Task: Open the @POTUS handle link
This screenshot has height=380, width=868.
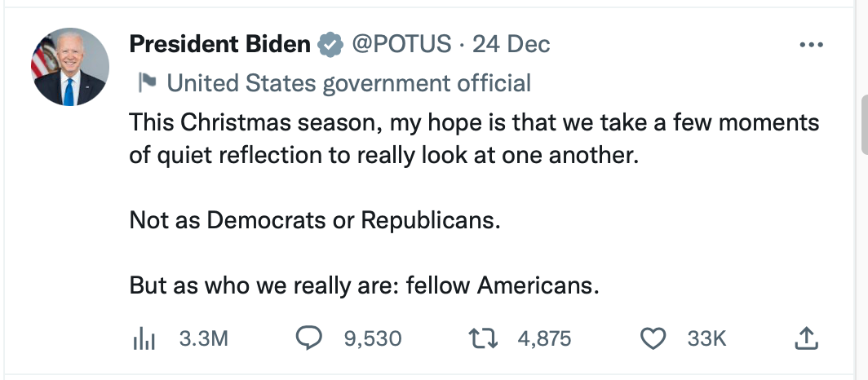Action: click(x=401, y=45)
